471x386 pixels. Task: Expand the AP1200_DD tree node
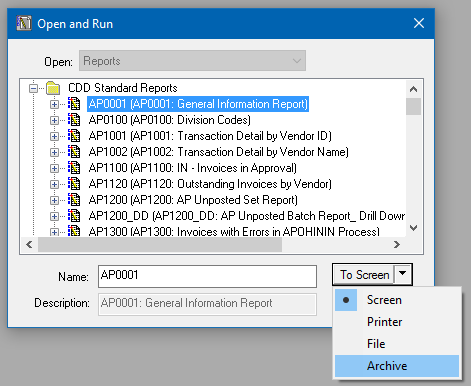(54, 216)
